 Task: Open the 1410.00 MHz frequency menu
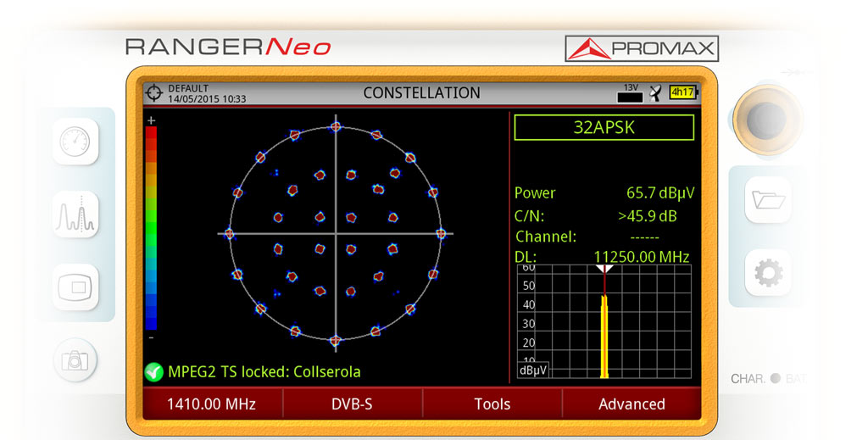[212, 404]
